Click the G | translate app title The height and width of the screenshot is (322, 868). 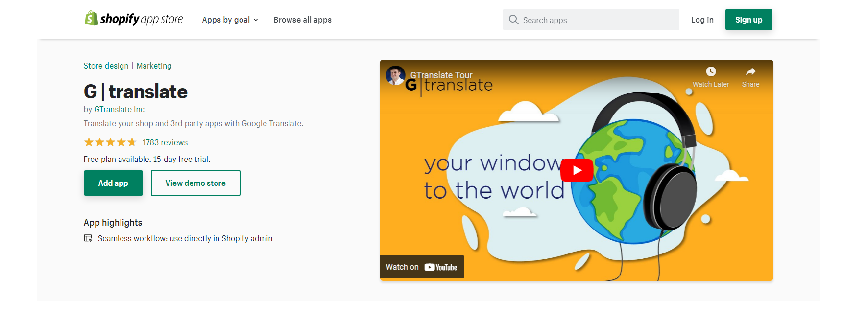(x=136, y=92)
